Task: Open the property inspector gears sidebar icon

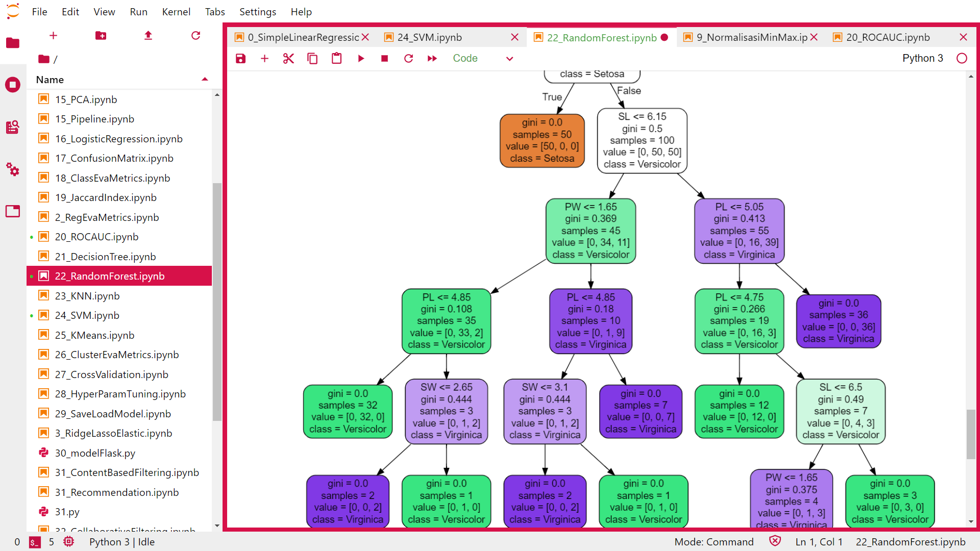Action: coord(13,169)
